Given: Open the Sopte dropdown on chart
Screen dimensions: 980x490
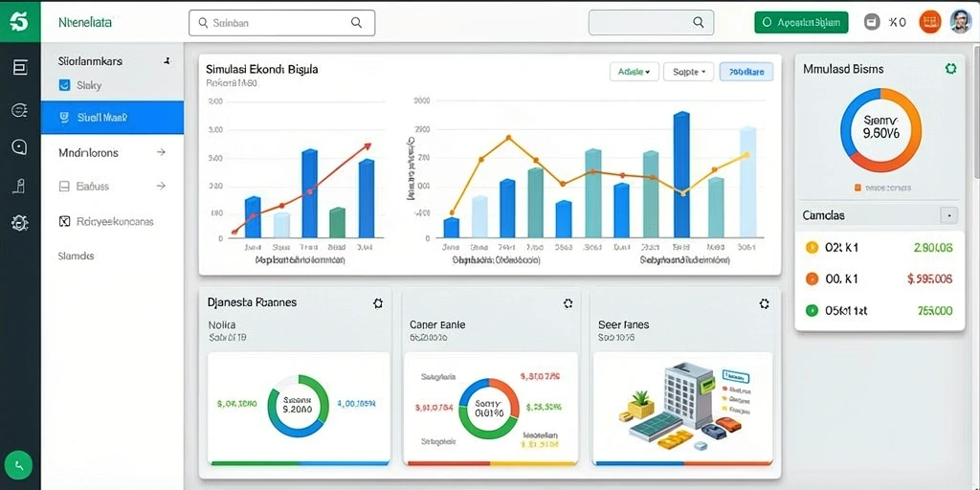Looking at the screenshot, I should click(x=689, y=72).
